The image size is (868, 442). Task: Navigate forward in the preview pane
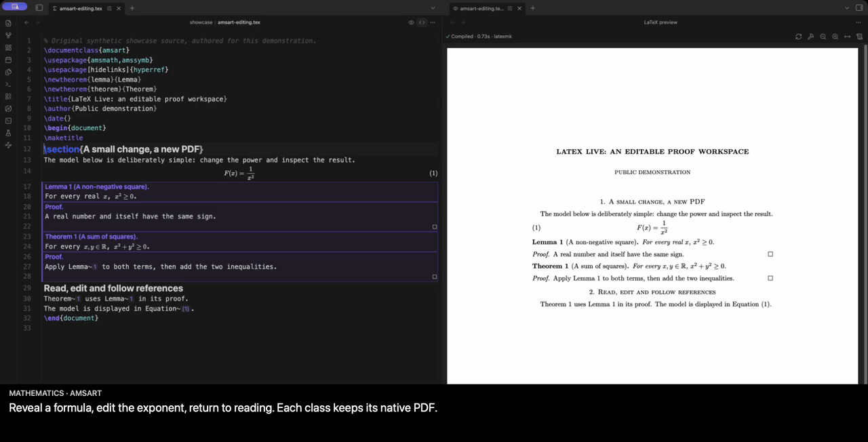pyautogui.click(x=463, y=22)
